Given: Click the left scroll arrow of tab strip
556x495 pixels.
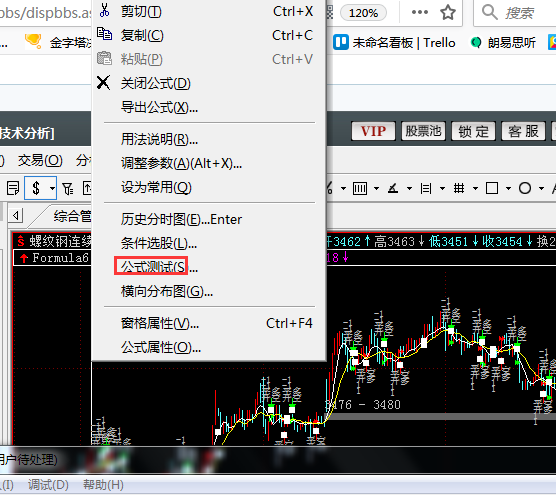Looking at the screenshot, I should pos(16,215).
